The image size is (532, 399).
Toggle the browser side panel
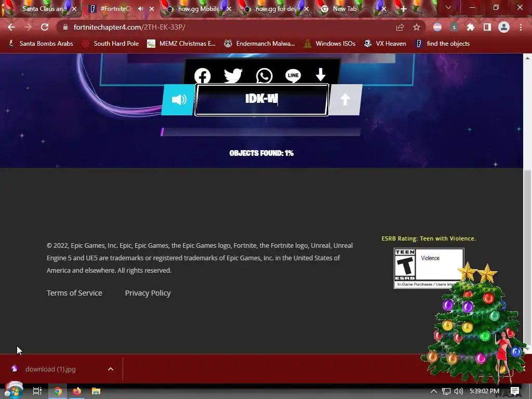(487, 27)
